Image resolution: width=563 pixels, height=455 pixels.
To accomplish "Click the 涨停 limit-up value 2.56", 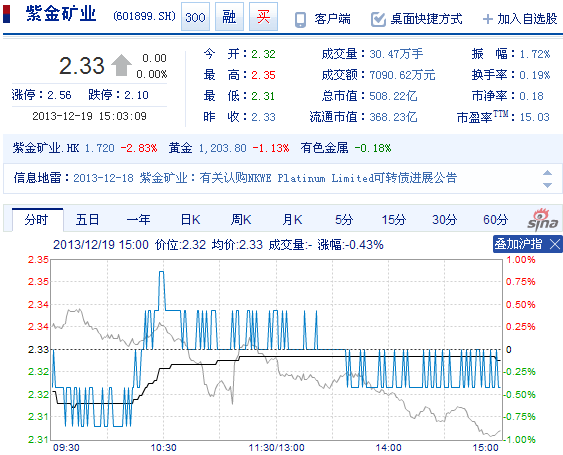I will (60, 95).
